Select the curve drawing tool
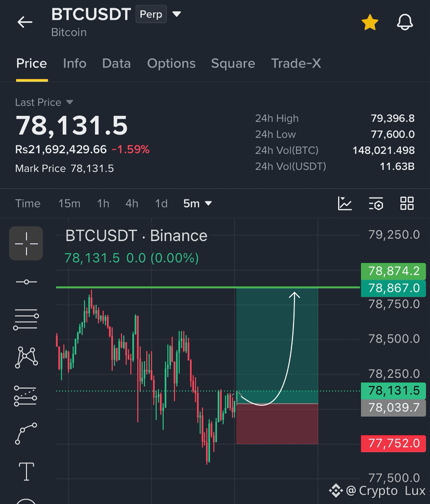Screen dimensions: 430x504 click(x=26, y=434)
